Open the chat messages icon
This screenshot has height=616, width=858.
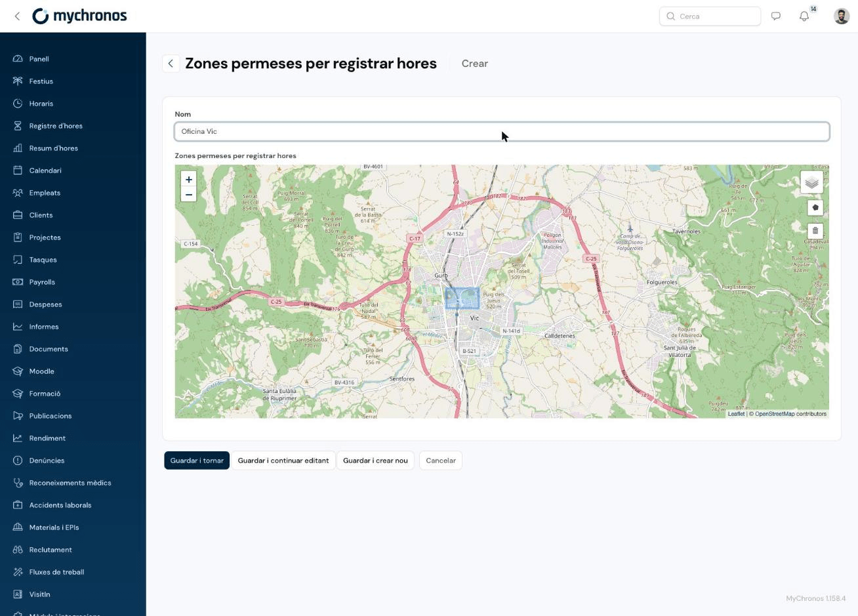[x=776, y=16]
